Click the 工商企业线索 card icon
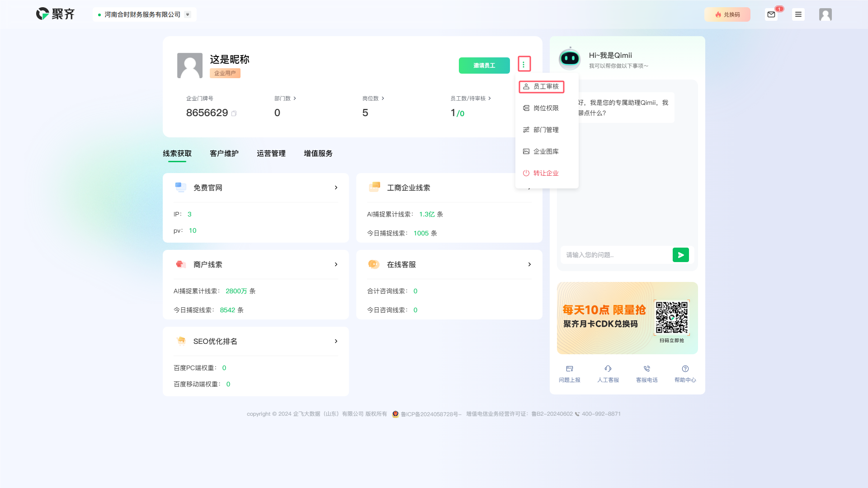 374,187
